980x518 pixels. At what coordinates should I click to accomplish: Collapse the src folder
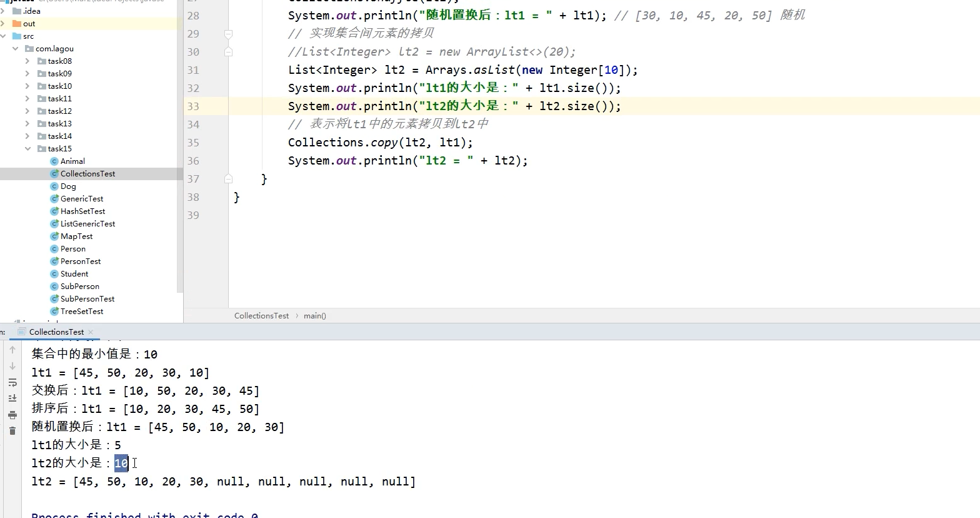coord(3,36)
